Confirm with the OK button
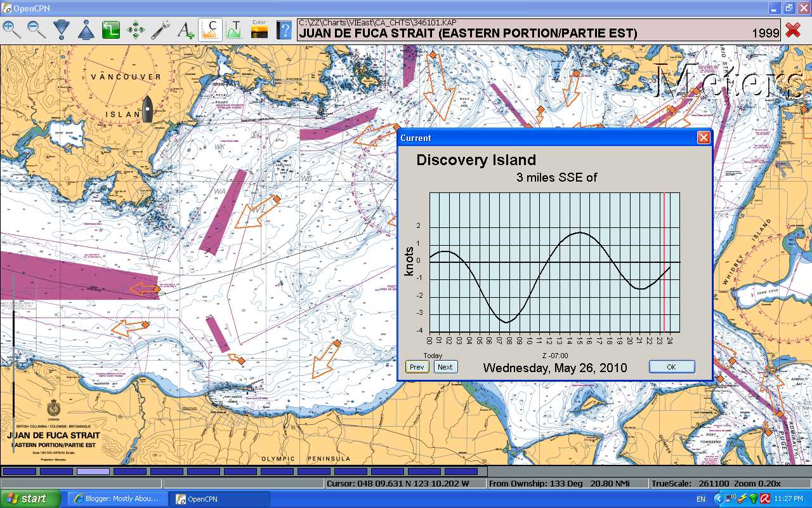Viewport: 812px width, 508px height. 671,367
